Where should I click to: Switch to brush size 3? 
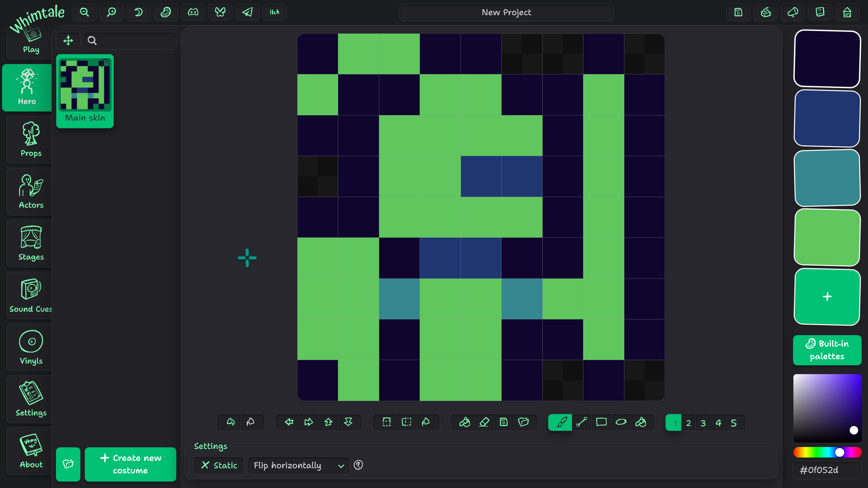coord(703,423)
